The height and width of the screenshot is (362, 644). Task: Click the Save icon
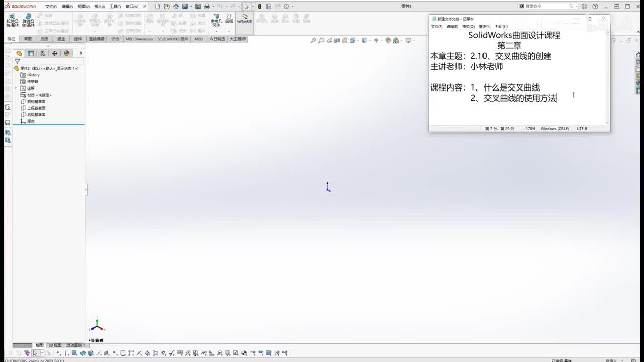point(185,6)
